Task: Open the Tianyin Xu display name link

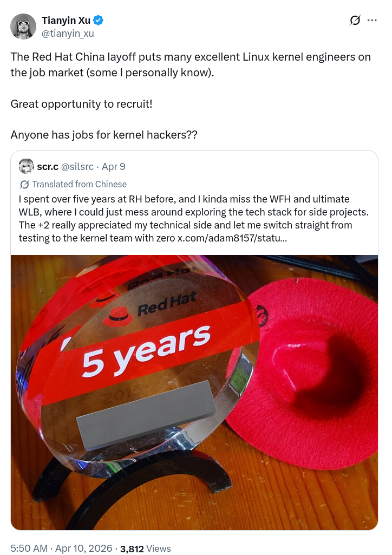Action: tap(66, 21)
